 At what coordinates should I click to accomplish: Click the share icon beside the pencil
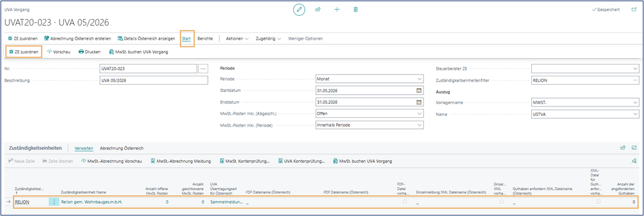[318, 9]
